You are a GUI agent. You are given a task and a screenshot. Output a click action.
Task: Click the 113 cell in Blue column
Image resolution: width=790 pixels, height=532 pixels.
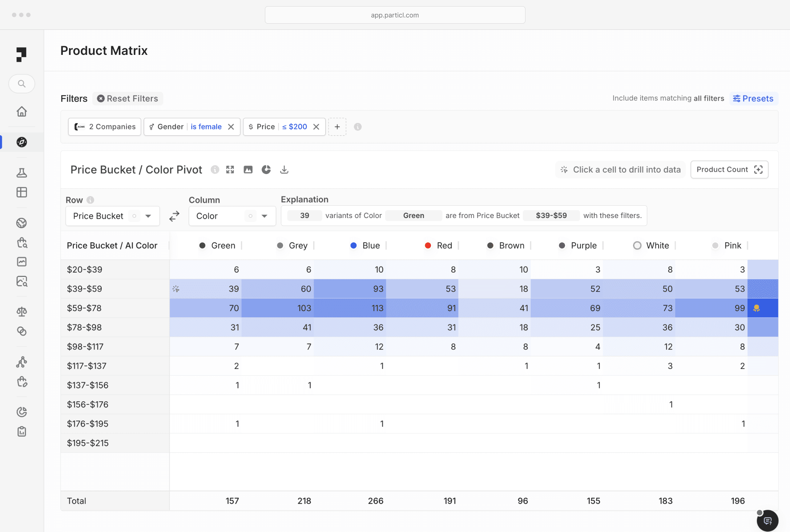pos(377,308)
